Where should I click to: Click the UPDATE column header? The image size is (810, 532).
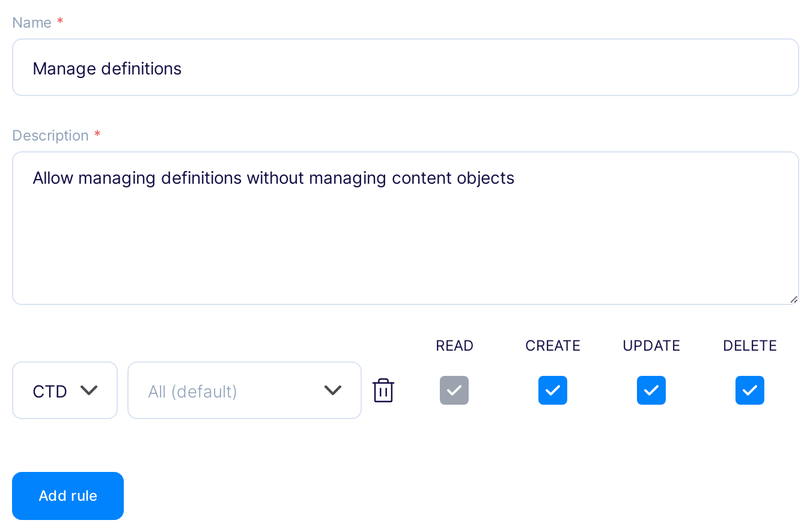(651, 346)
